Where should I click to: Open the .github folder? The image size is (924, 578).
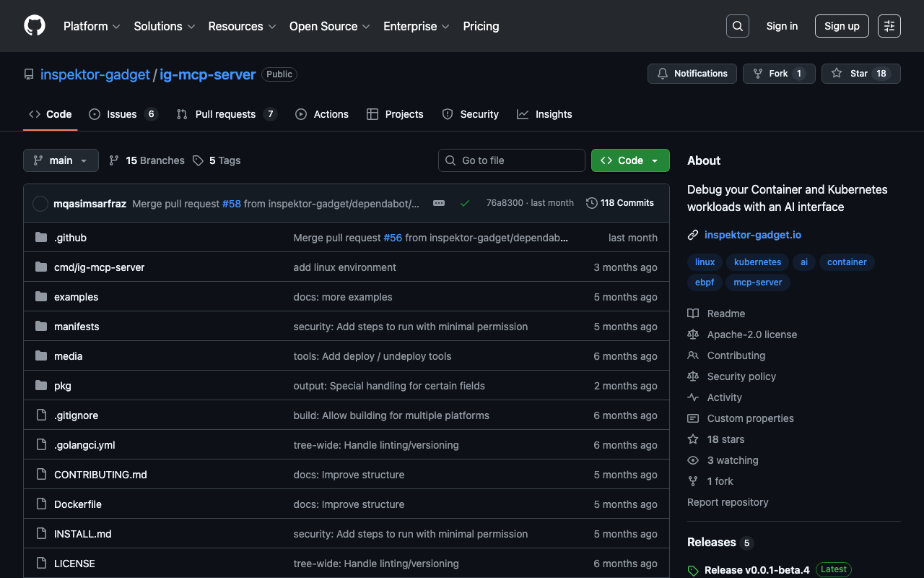tap(70, 238)
